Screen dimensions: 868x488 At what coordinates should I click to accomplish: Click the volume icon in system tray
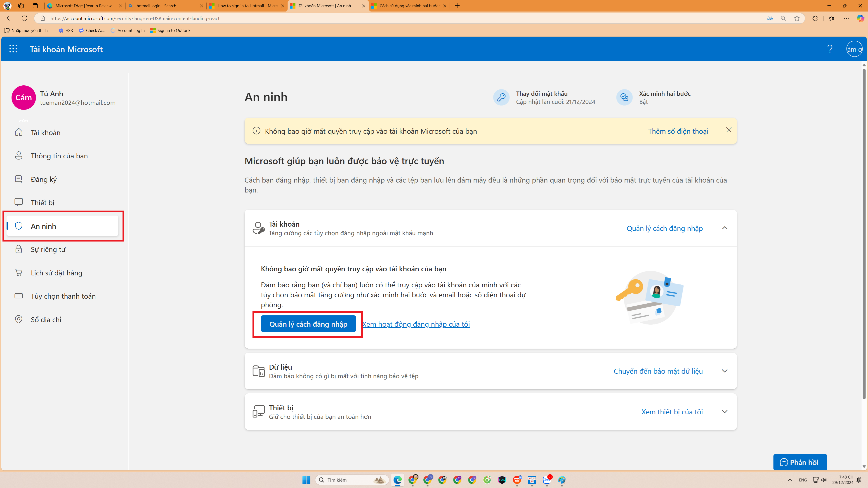tap(823, 480)
